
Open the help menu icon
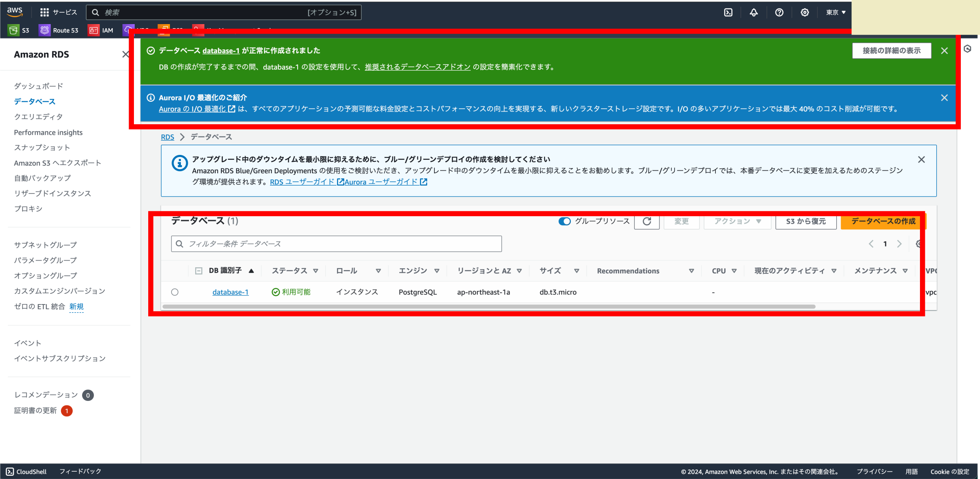(x=779, y=12)
